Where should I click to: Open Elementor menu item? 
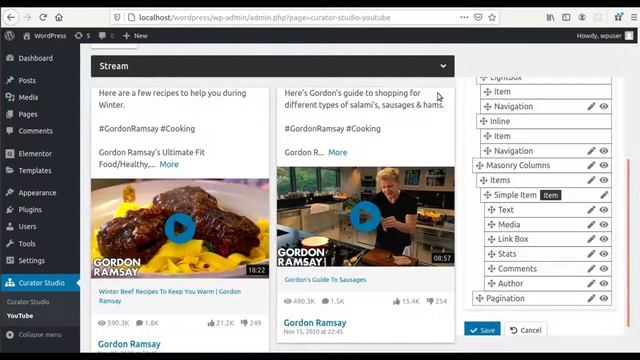[35, 153]
